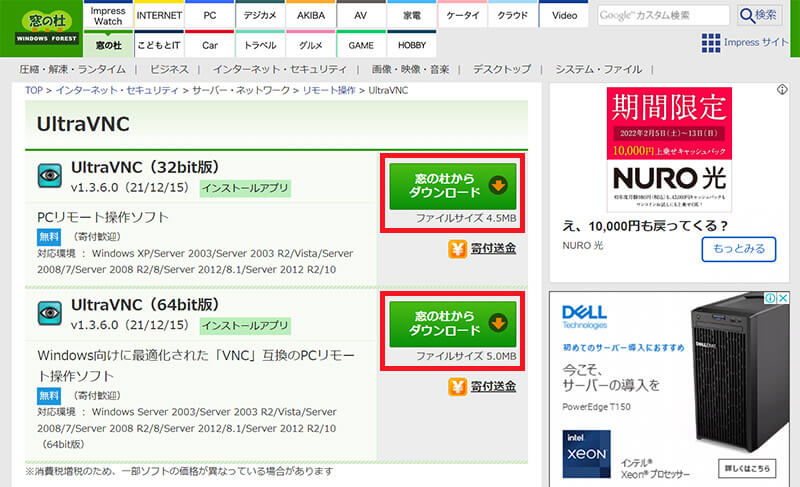Open the 家電 tab

pyautogui.click(x=412, y=15)
